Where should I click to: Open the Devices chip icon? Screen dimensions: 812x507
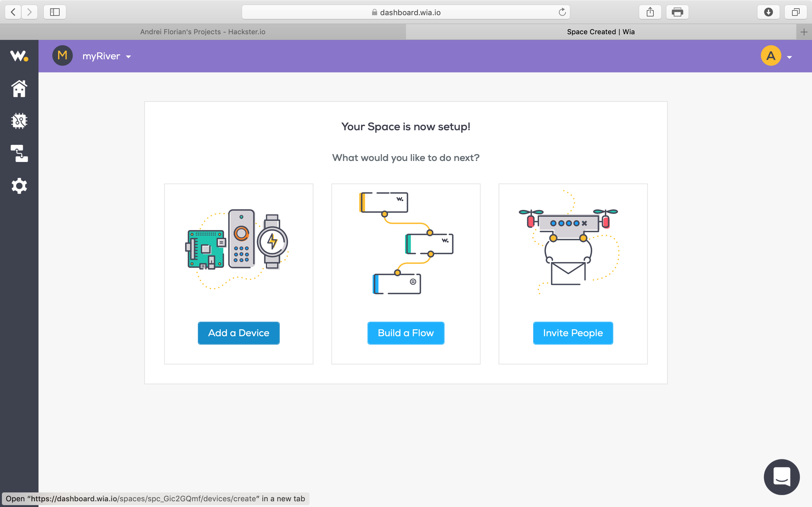pyautogui.click(x=19, y=121)
